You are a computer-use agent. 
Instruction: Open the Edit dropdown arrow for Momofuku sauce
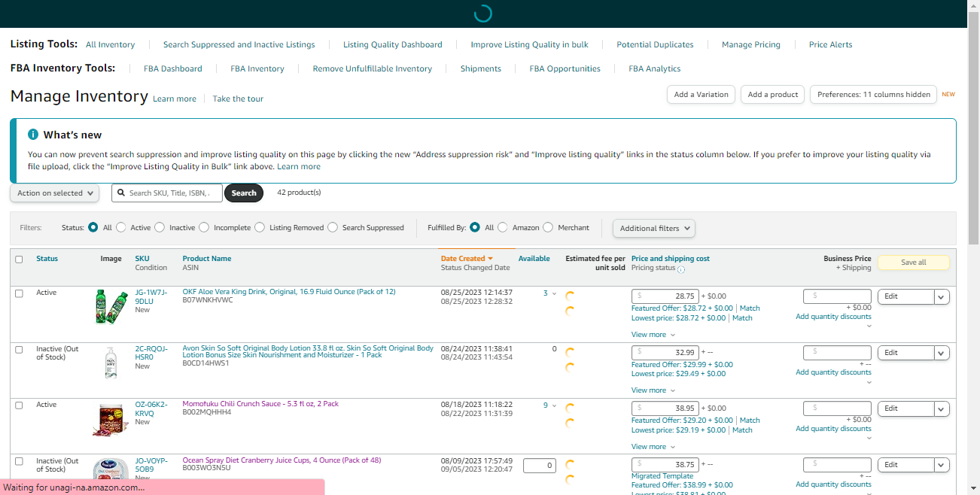pyautogui.click(x=942, y=408)
